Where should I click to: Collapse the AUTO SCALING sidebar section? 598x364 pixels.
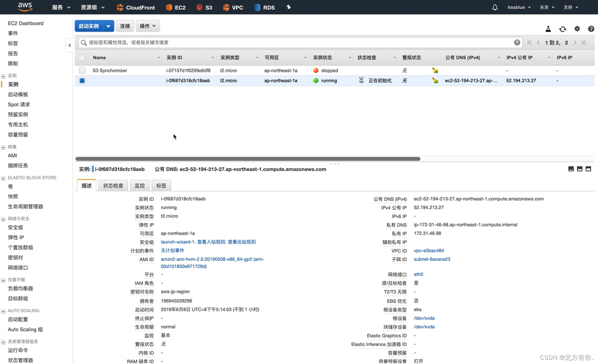tap(3, 311)
